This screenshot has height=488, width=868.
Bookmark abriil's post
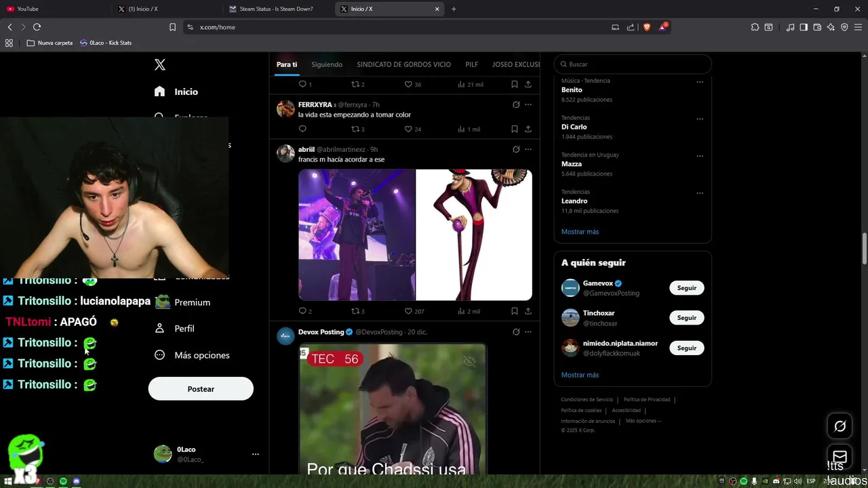point(514,311)
